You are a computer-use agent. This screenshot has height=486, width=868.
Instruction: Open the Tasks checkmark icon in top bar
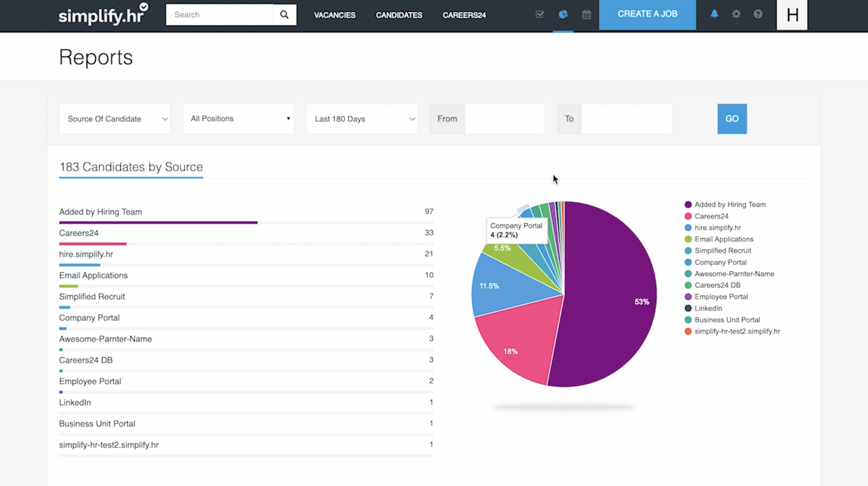(x=540, y=14)
